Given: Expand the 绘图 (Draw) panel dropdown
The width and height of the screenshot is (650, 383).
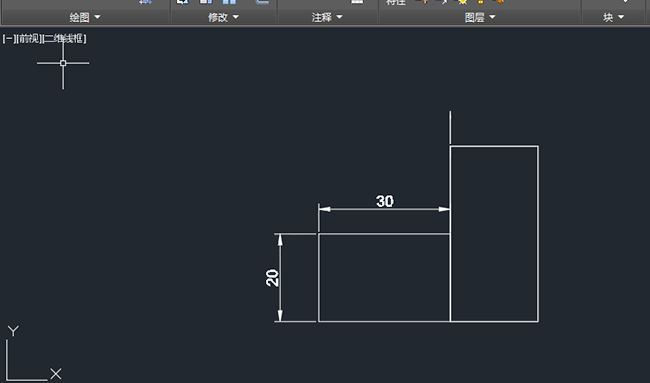Looking at the screenshot, I should (85, 17).
